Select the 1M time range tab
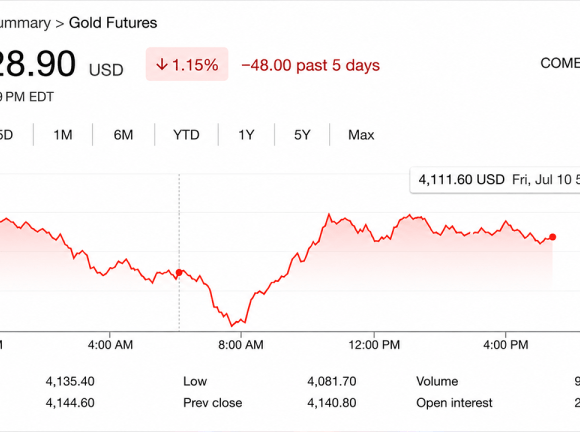This screenshot has width=580, height=432. (63, 135)
